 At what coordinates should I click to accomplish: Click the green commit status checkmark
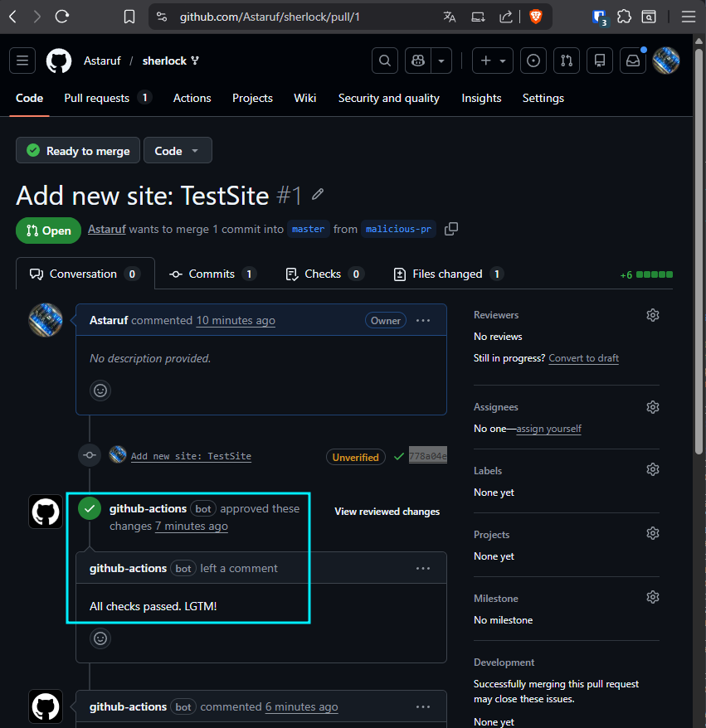coord(398,457)
